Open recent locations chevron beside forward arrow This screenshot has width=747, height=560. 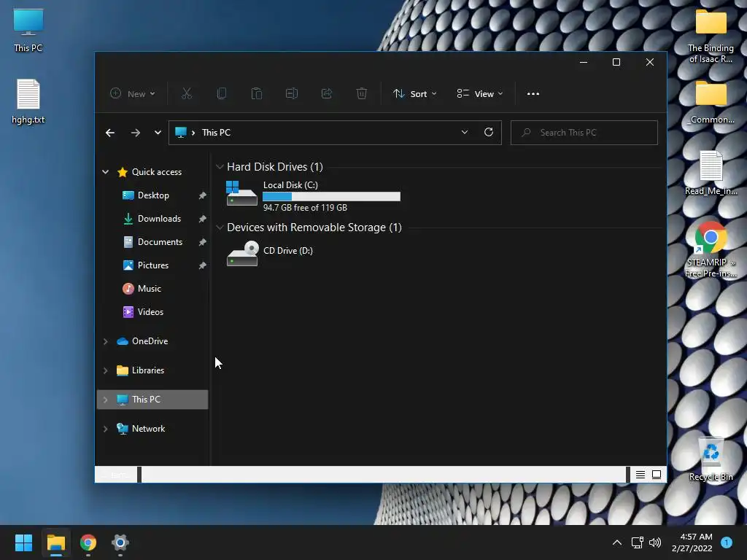point(158,133)
